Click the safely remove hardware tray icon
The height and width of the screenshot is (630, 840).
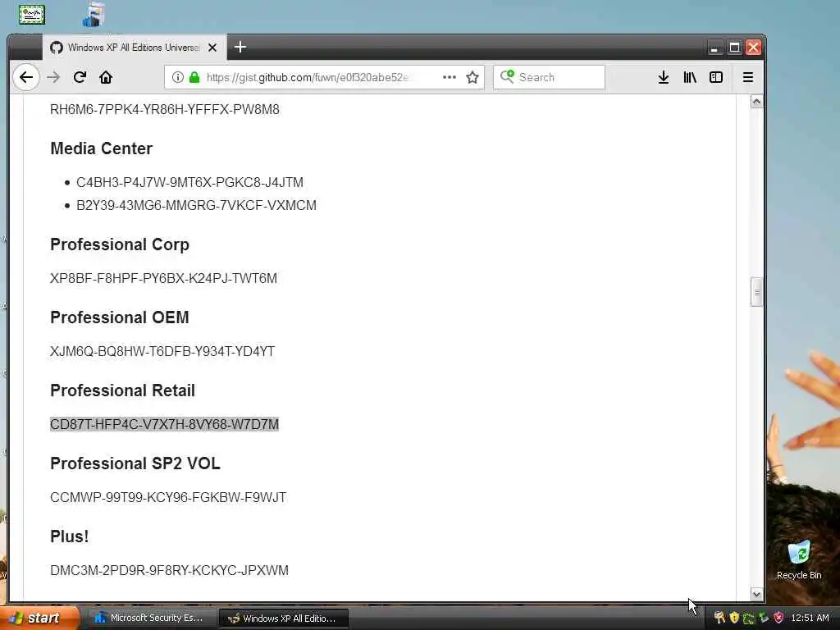[764, 619]
